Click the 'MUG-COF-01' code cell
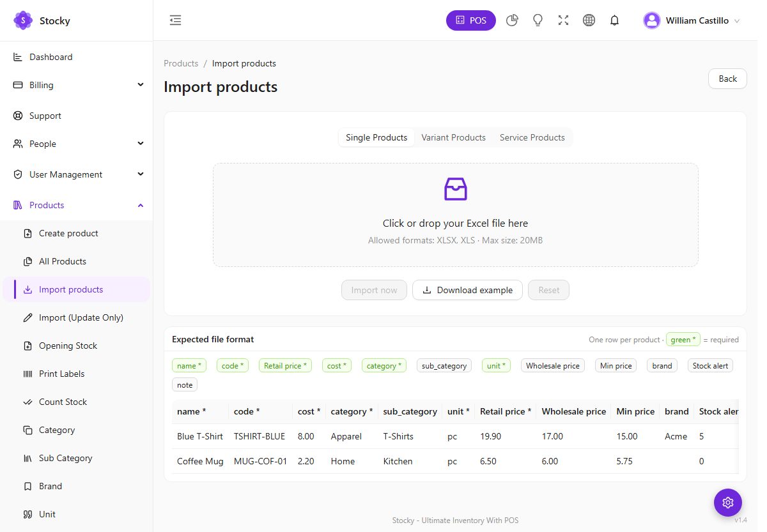Viewport: 767px width, 532px height. click(261, 461)
